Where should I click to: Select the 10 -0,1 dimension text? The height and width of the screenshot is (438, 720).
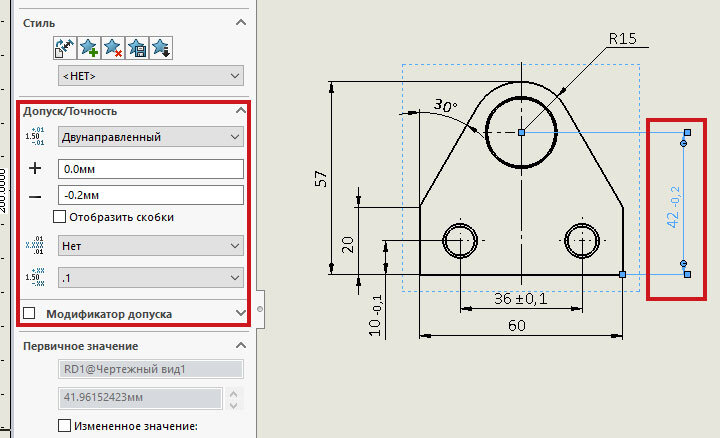click(375, 315)
